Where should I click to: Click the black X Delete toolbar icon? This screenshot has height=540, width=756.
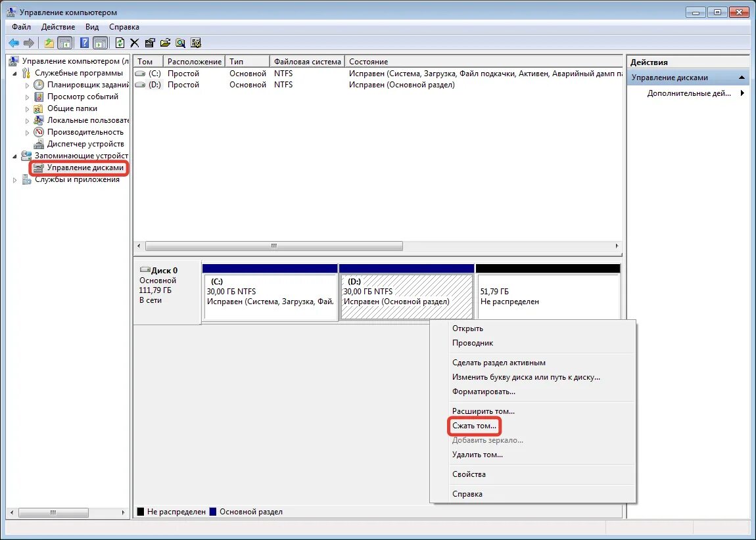tap(135, 43)
